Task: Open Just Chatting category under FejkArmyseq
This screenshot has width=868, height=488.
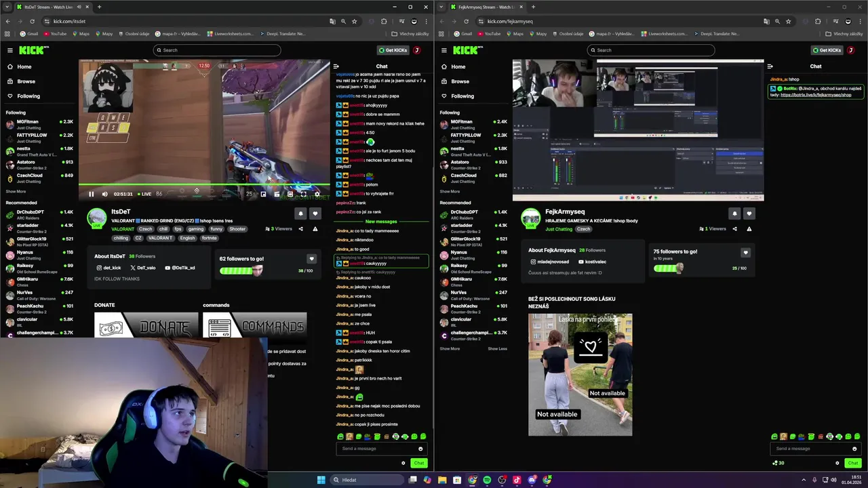Action: coord(559,229)
